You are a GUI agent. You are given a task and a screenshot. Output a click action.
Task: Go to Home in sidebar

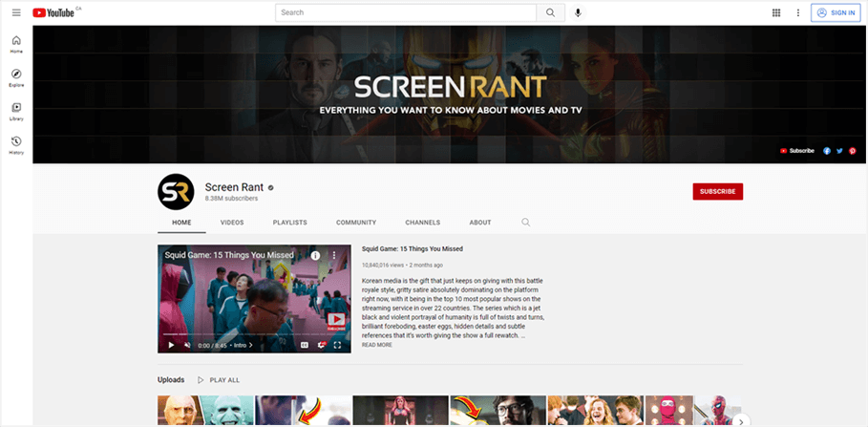[x=16, y=44]
